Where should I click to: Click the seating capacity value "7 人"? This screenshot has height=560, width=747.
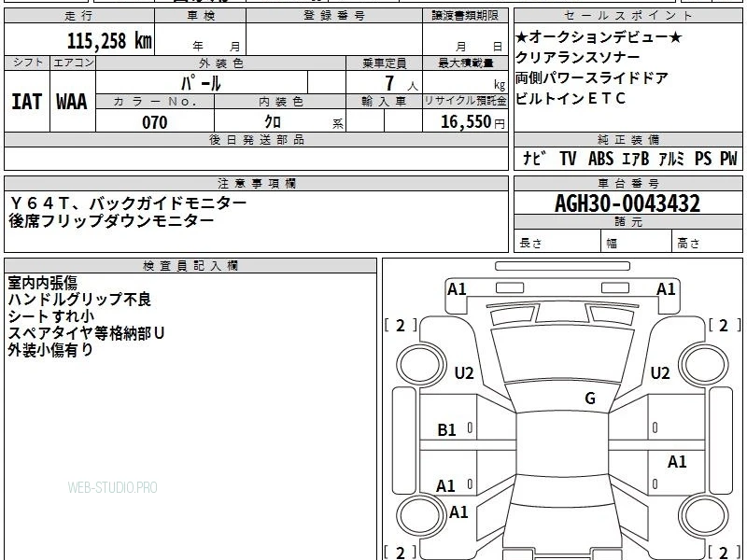[402, 84]
